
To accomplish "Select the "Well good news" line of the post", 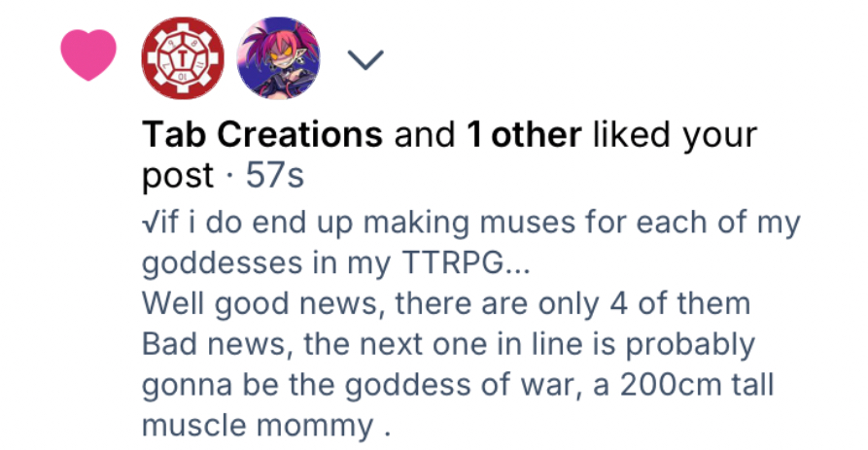I will [x=445, y=303].
